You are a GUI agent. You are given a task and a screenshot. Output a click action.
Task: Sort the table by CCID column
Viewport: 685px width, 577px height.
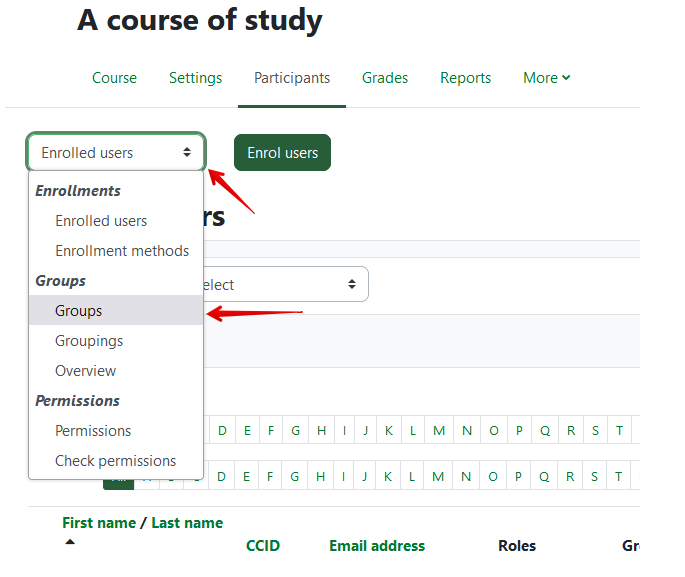pos(263,546)
